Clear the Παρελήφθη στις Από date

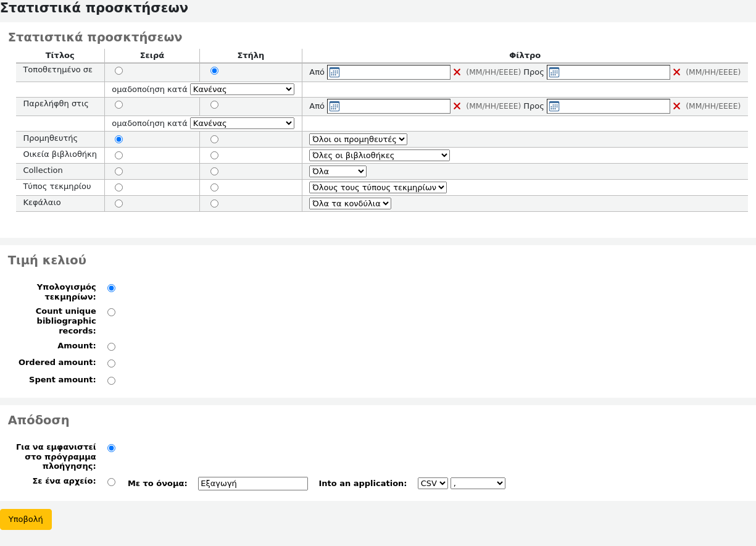457,106
